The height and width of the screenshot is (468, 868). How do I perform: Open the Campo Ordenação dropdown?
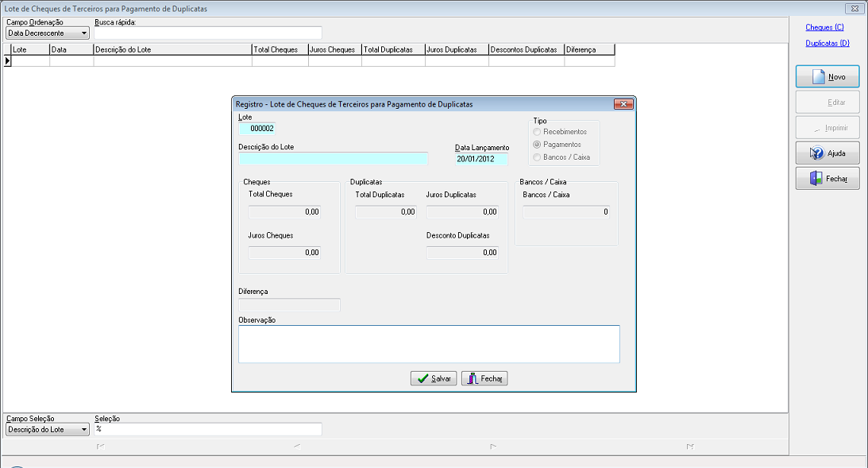[x=48, y=33]
